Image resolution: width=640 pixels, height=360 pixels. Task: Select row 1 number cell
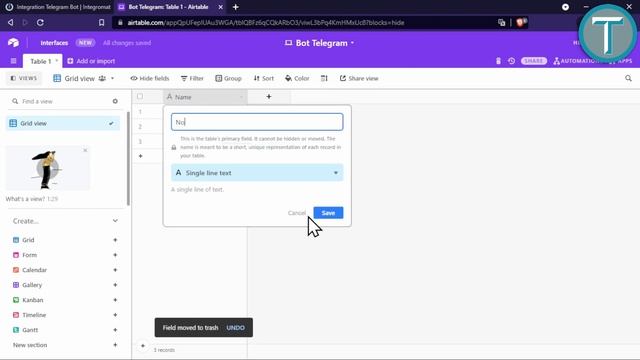point(140,111)
